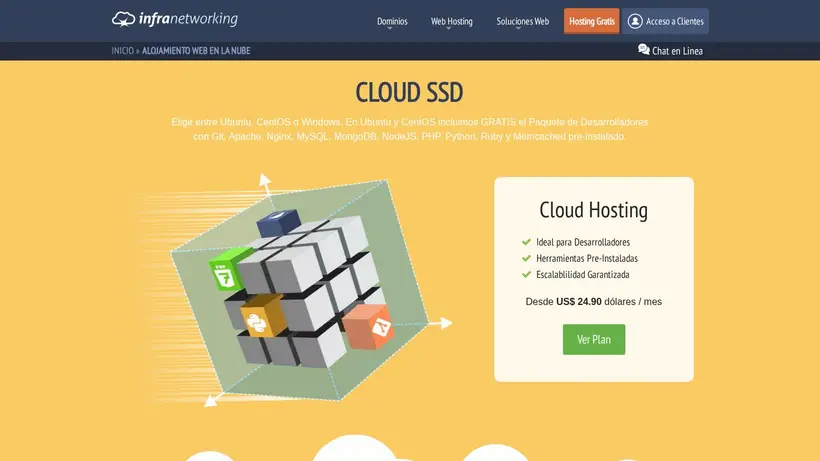Click the Acceso a Clientes button
This screenshot has width=820, height=461.
pos(665,21)
